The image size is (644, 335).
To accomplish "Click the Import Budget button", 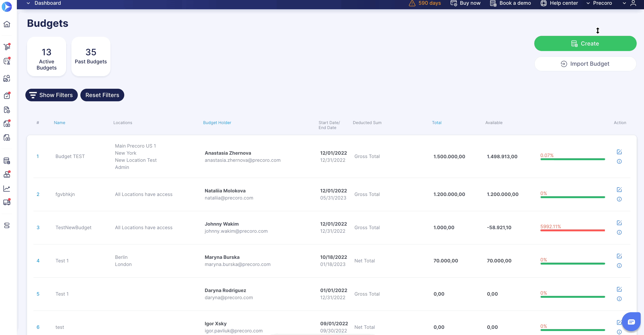I will click(585, 64).
